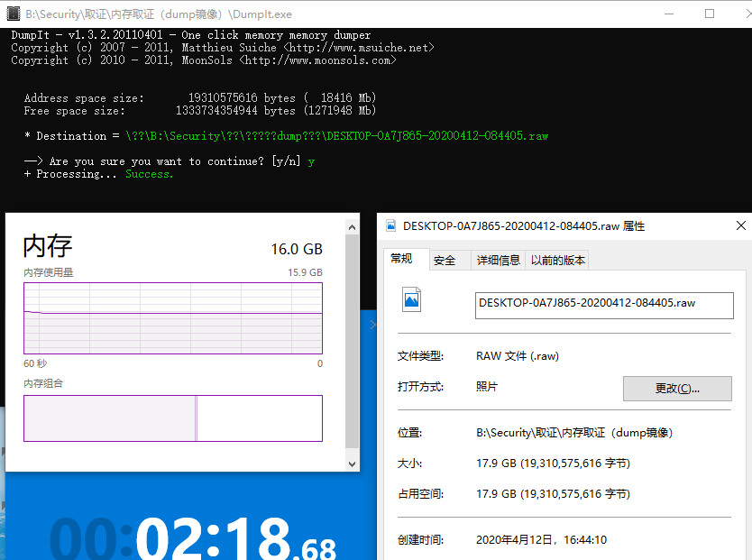Click the 16.0 GB memory total
Viewport: 752px width, 560px height.
point(297,249)
